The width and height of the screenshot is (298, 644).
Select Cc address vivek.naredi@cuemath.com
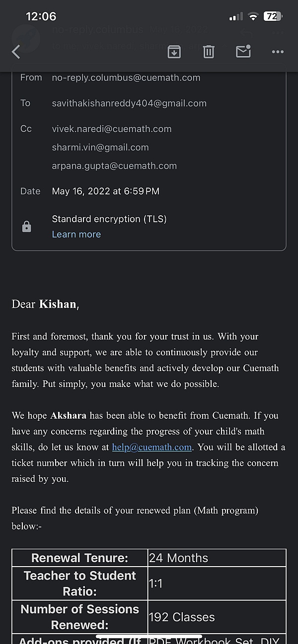click(x=112, y=129)
